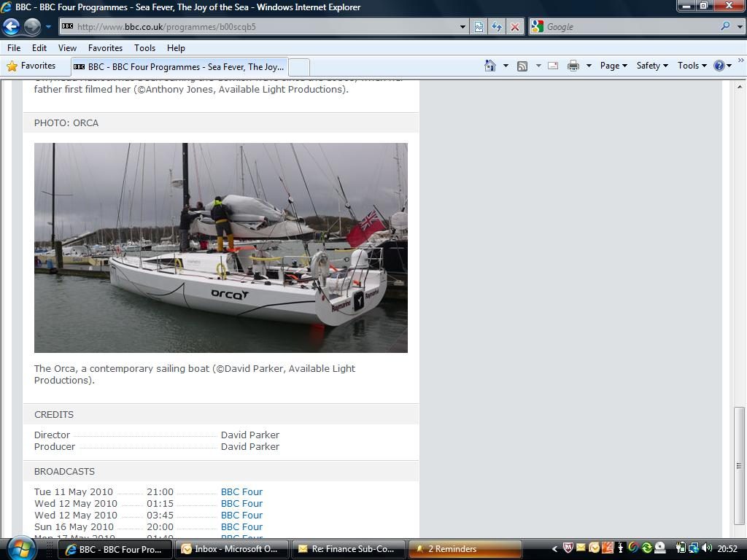Click the Print icon
747x560 pixels.
click(573, 66)
